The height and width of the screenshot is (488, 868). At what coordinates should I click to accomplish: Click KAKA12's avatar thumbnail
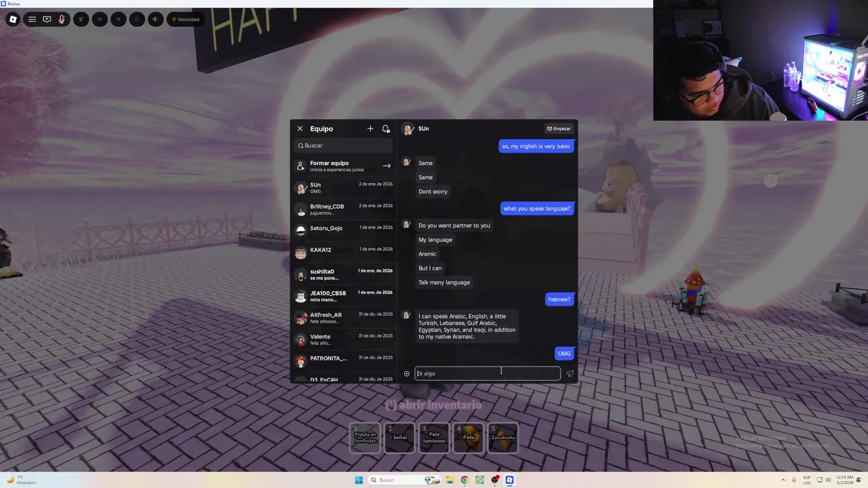(x=301, y=253)
